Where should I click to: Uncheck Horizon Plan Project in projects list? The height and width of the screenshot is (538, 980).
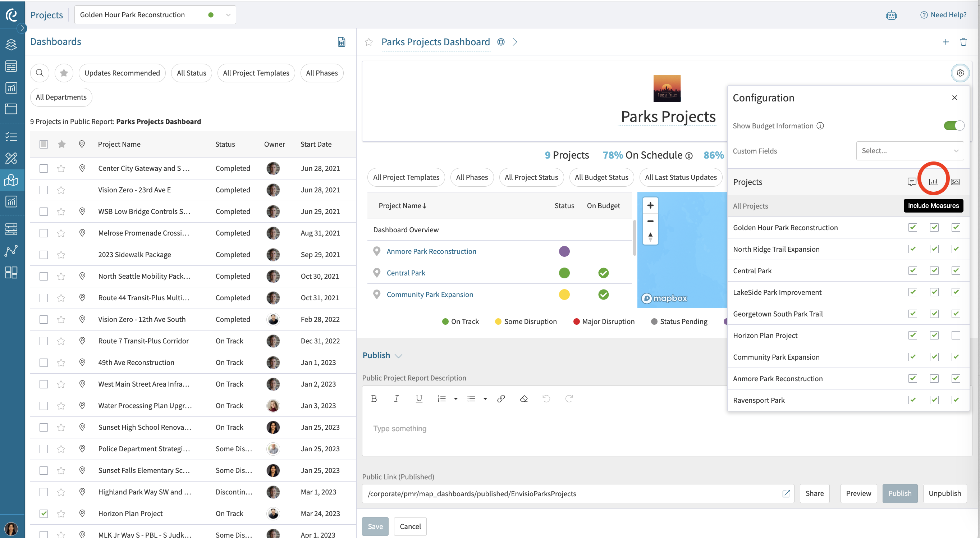44,513
